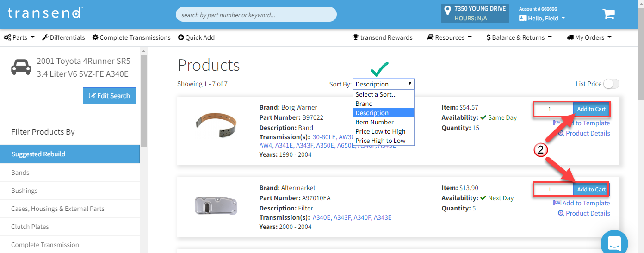Image resolution: width=644 pixels, height=253 pixels.
Task: Expand the Parts dropdown menu
Action: tap(19, 37)
